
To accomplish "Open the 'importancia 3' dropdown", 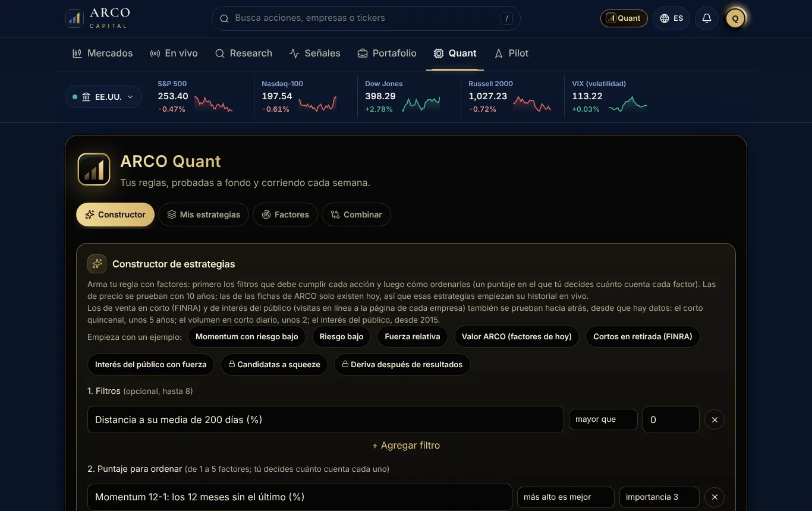I will pos(659,497).
